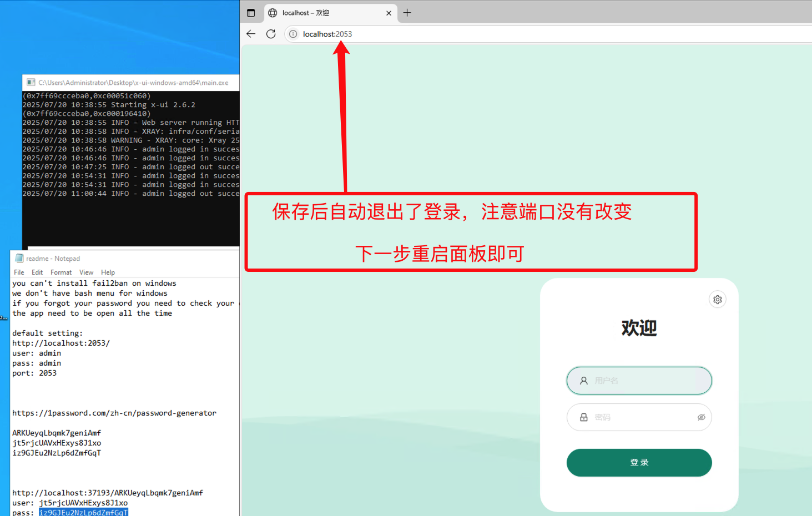812x516 pixels.
Task: Click 'http://localhost:37193/ARKUeyqLbqmk7geniAmf' text
Action: [108, 493]
